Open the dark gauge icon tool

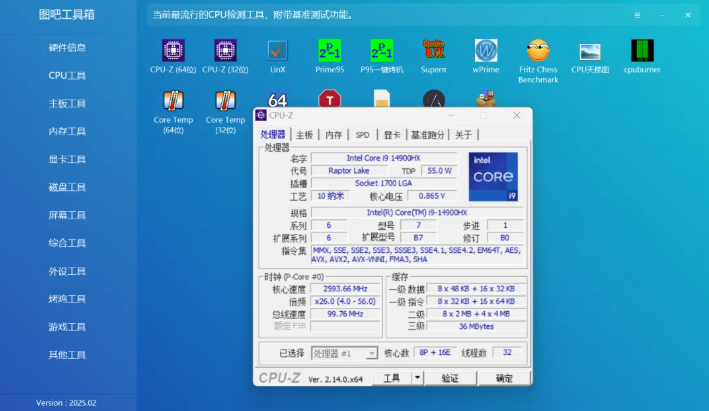(434, 99)
